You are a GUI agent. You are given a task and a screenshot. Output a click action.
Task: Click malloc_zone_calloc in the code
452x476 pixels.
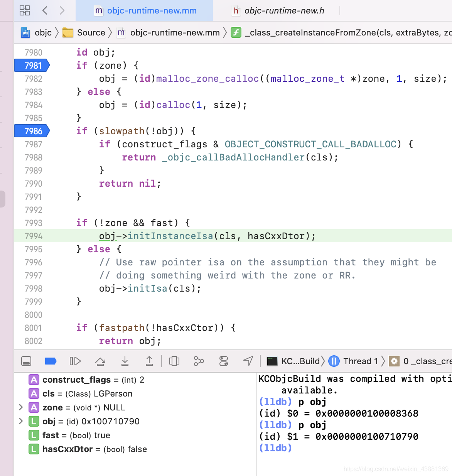click(x=207, y=79)
